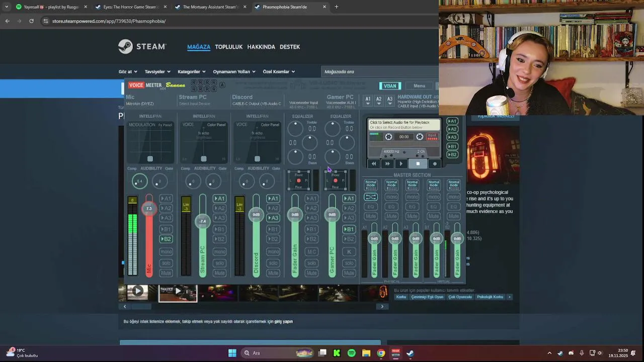Screen dimensions: 644x362
Task: Open the MAĞAZA Steam tab
Action: click(199, 47)
